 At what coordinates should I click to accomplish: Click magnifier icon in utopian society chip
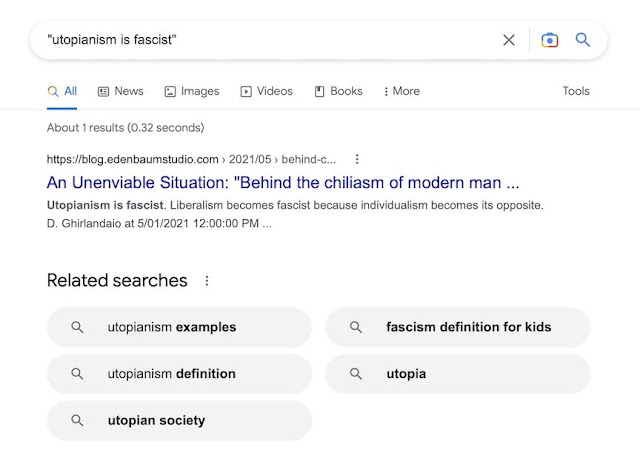[x=76, y=421]
